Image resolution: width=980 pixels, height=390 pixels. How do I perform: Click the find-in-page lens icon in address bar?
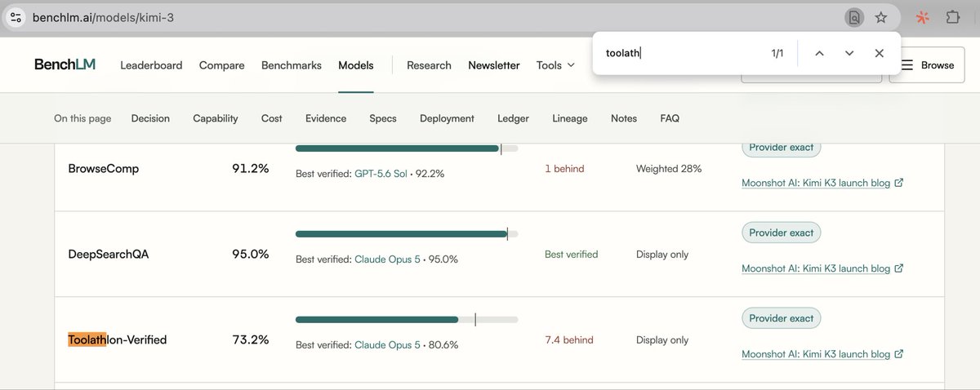(x=853, y=17)
